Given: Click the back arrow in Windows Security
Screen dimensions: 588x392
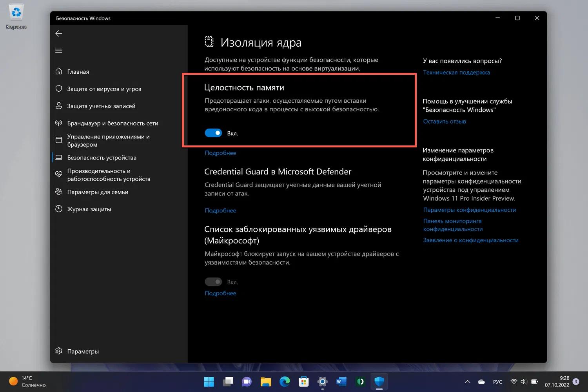Looking at the screenshot, I should 59,33.
